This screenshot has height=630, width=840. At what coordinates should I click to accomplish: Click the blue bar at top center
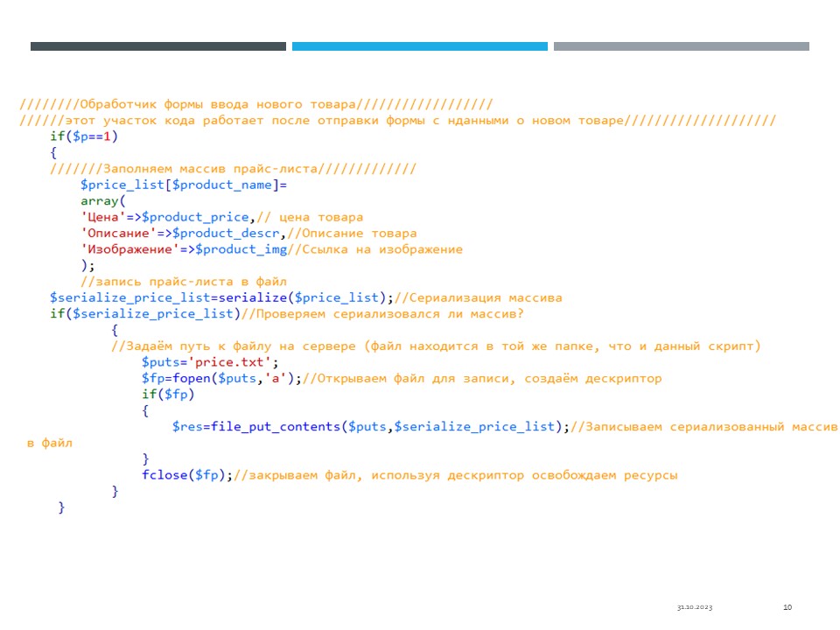tap(419, 46)
